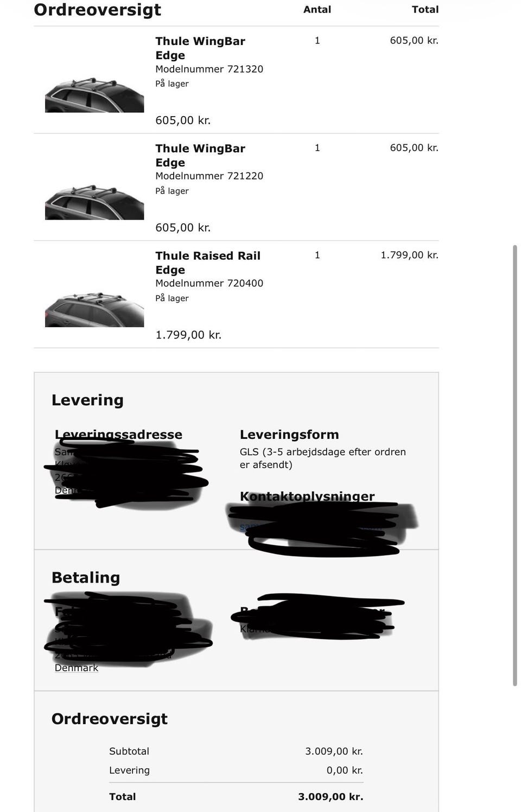Click the Ordreoversigt heading above Subtotal
521x812 pixels.
coord(110,719)
